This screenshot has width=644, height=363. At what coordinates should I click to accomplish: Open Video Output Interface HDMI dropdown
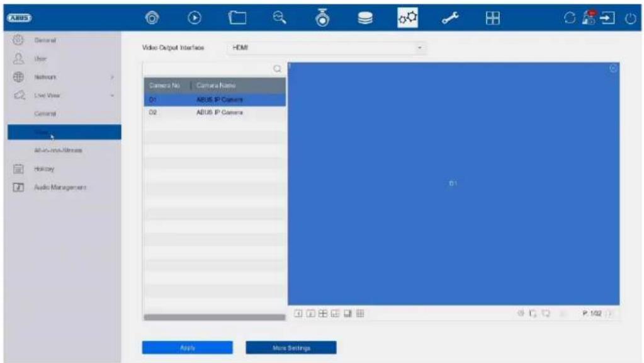(326, 48)
